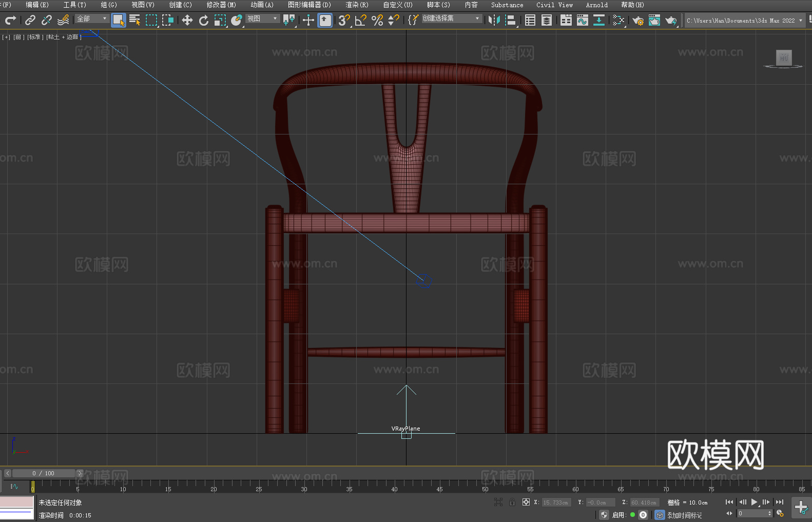Image resolution: width=812 pixels, height=522 pixels.
Task: Click the Select and Manipulate icon
Action: click(x=308, y=20)
